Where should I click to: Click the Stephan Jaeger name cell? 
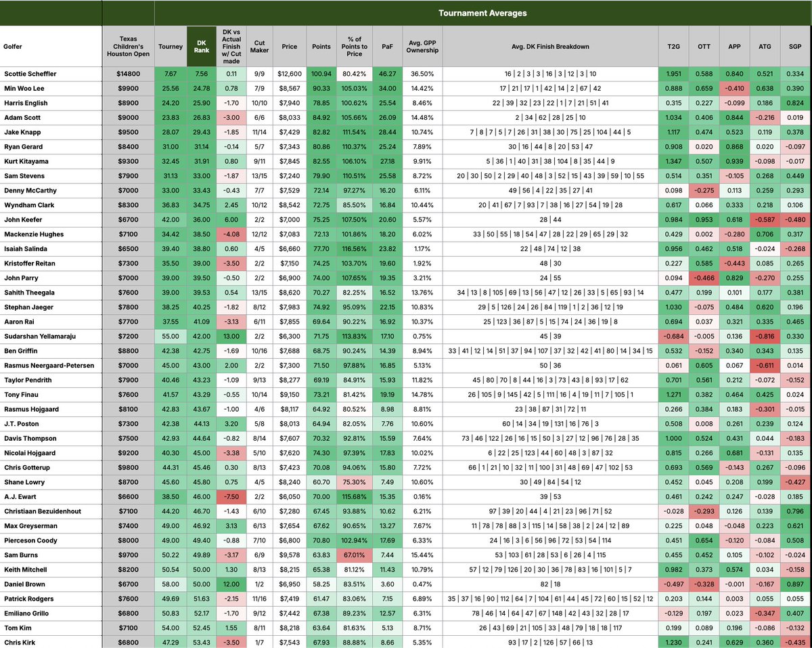(x=51, y=307)
